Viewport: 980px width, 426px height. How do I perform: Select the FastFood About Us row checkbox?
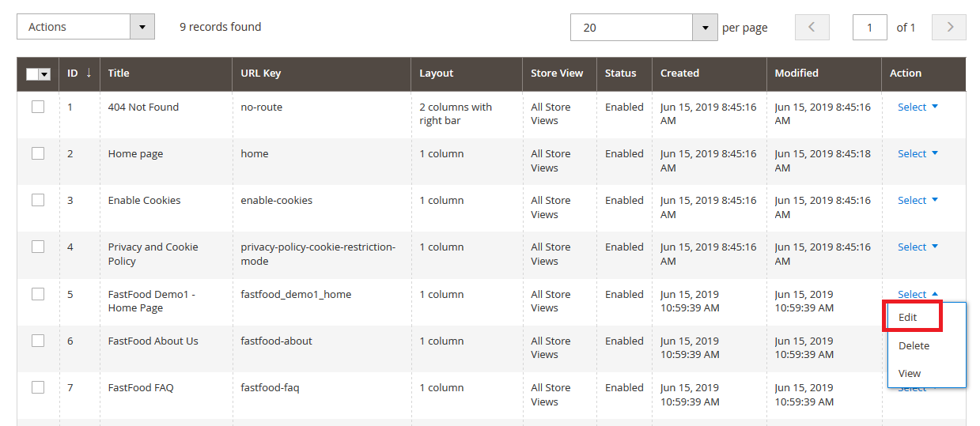(38, 341)
